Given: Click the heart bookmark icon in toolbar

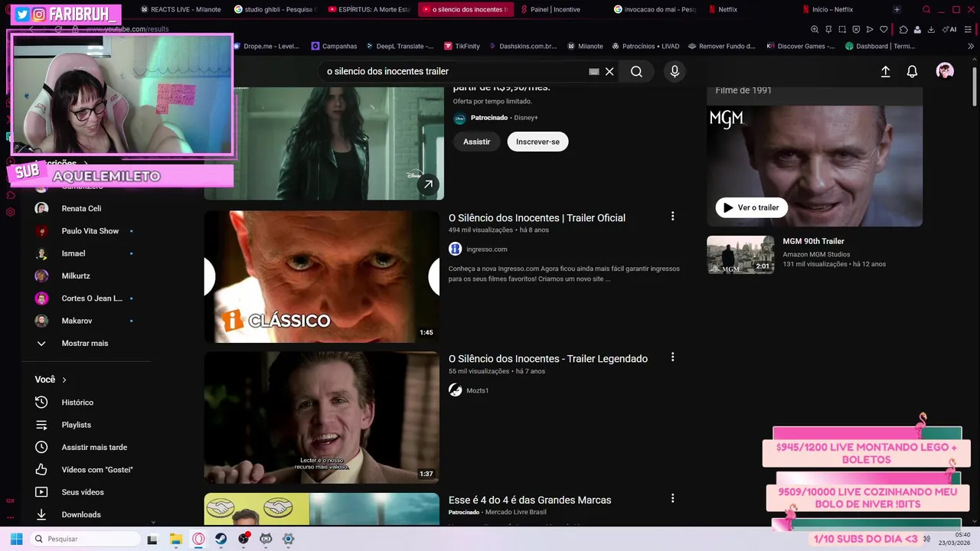Looking at the screenshot, I should pos(884,29).
